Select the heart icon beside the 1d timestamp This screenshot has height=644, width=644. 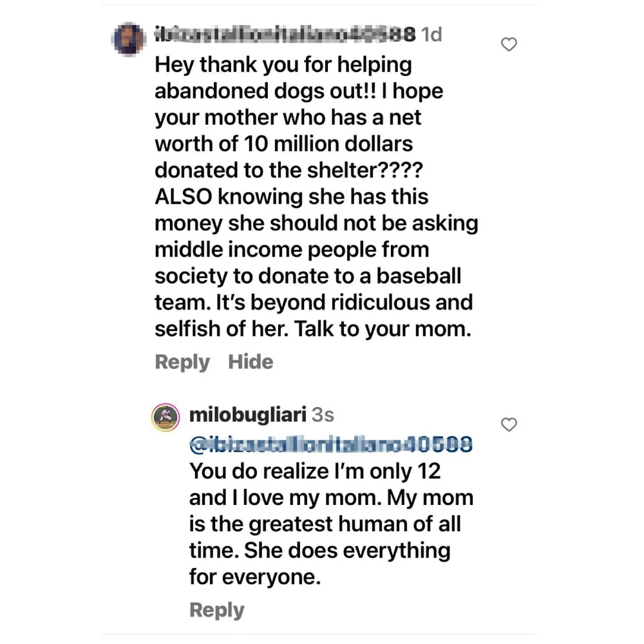(509, 44)
